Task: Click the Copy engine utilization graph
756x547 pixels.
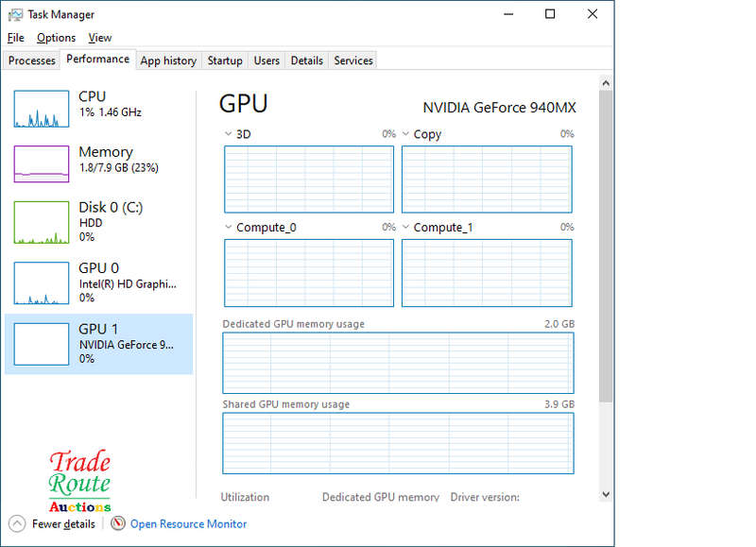Action: click(x=487, y=179)
